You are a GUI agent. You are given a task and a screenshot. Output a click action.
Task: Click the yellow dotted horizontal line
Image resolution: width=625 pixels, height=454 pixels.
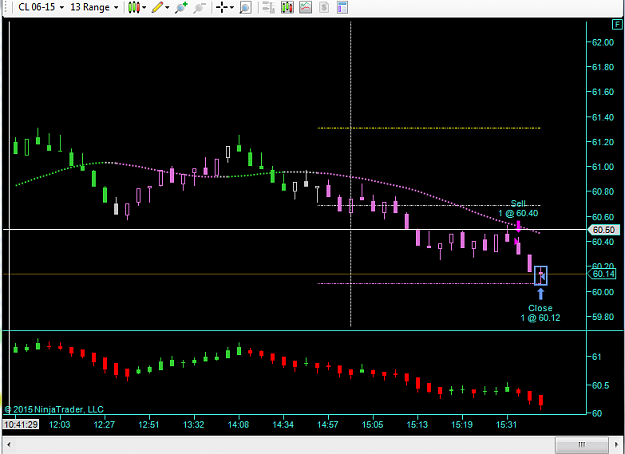[428, 128]
